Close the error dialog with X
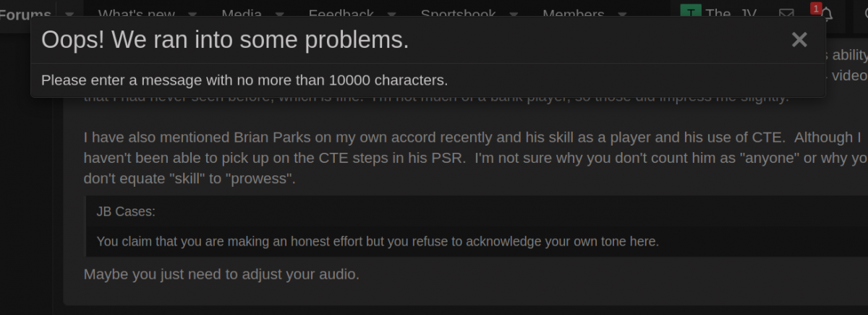 point(799,40)
